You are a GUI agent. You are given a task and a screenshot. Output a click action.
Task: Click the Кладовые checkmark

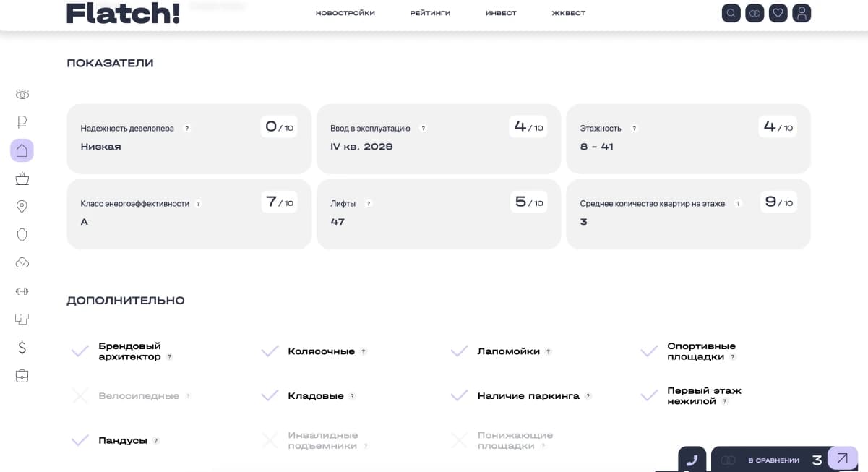click(x=270, y=396)
